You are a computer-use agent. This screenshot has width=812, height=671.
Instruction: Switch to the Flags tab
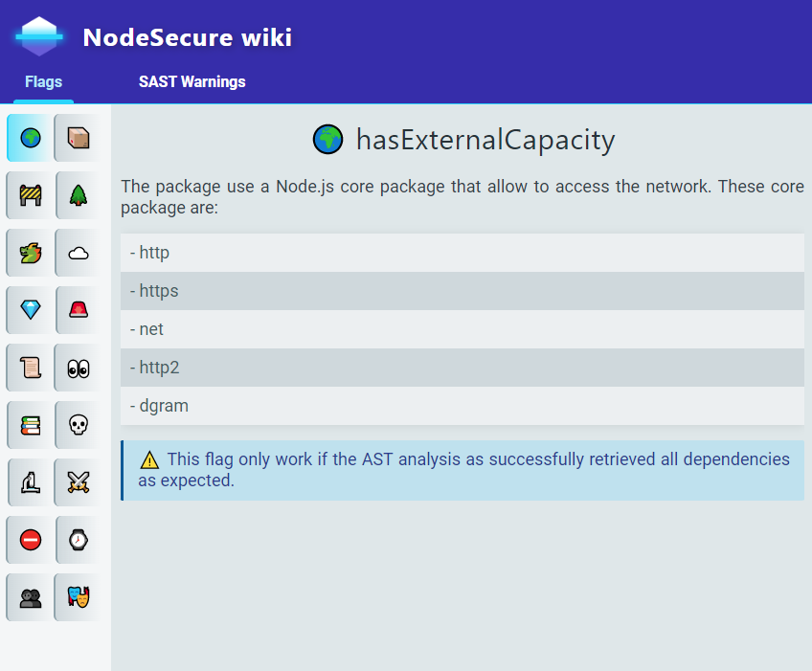(43, 81)
